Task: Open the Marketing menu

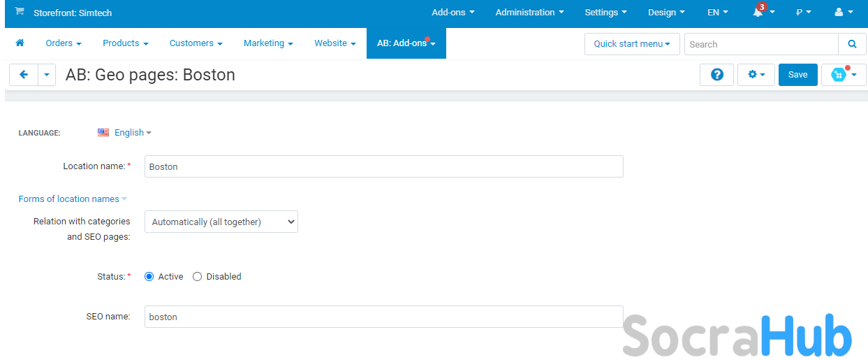Action: (267, 43)
